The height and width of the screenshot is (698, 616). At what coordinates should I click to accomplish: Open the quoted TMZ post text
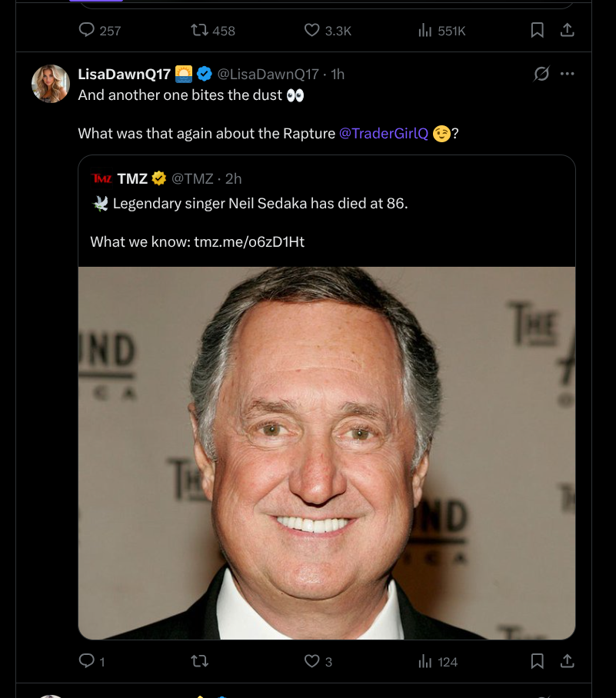[260, 204]
